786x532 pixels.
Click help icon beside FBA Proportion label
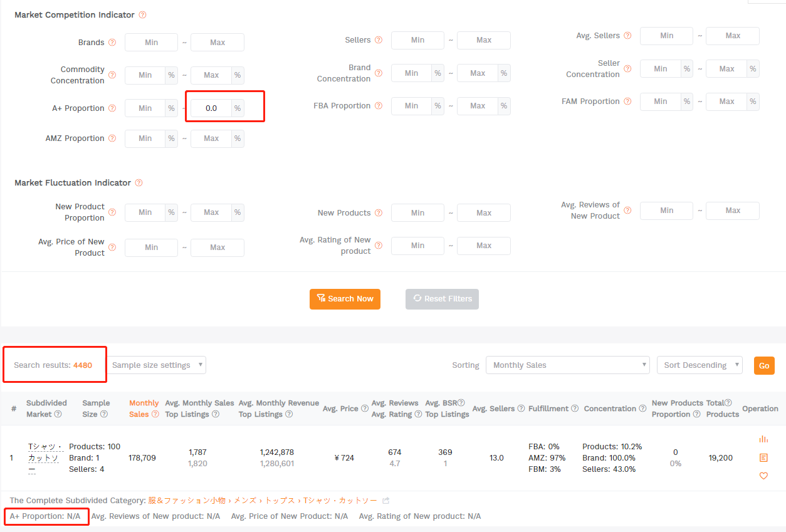(x=379, y=106)
